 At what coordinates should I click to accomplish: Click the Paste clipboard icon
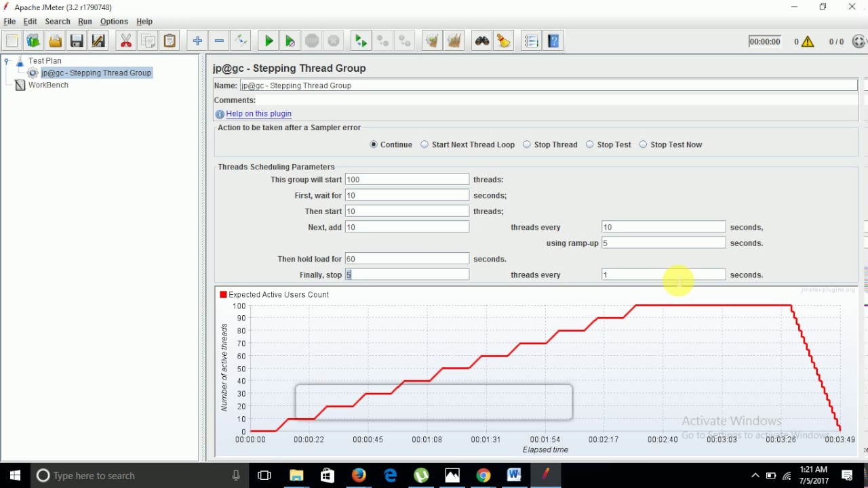click(170, 41)
